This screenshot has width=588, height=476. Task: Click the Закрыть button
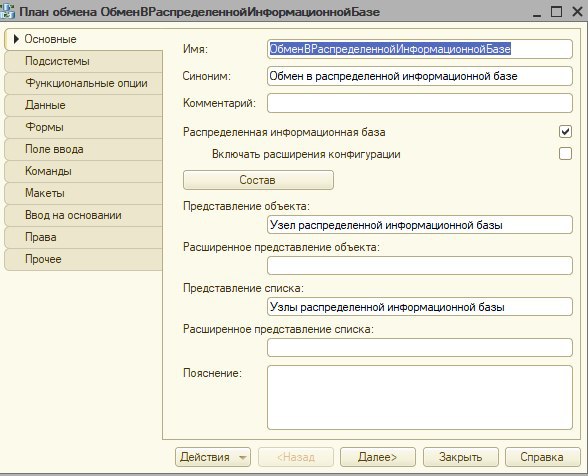460,457
